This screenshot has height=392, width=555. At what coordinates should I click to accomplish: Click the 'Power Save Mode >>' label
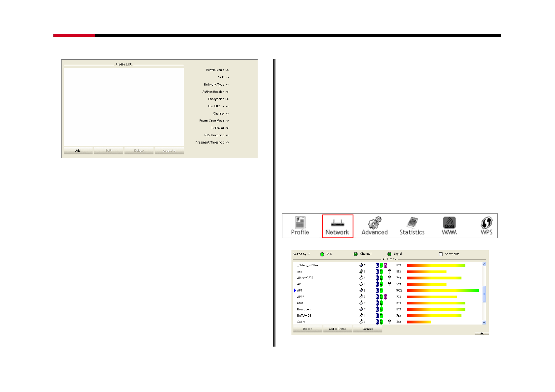click(x=214, y=121)
